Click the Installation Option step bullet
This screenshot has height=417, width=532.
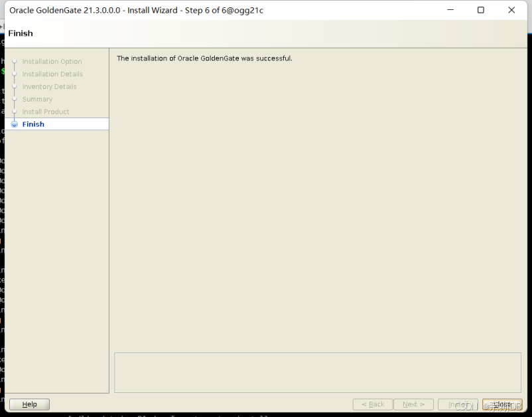[x=14, y=62]
